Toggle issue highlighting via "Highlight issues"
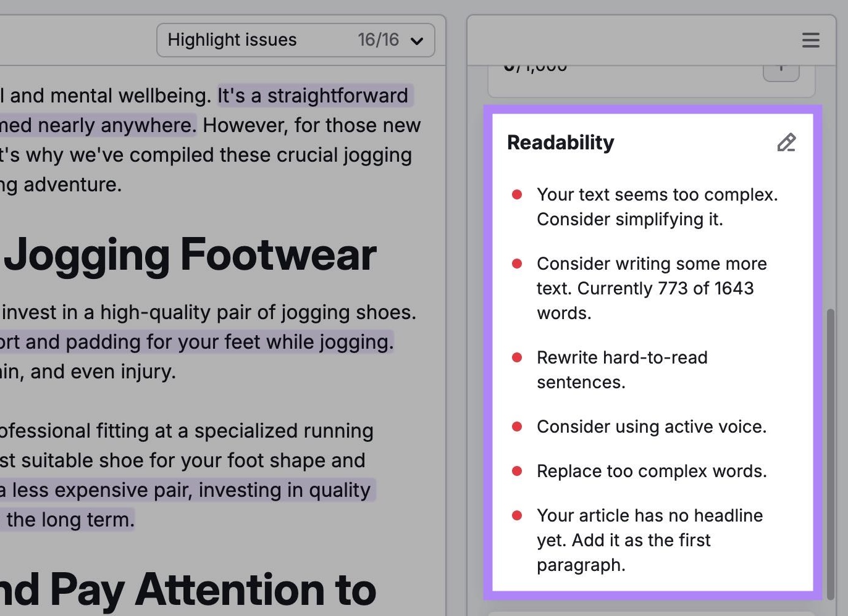 click(x=233, y=40)
